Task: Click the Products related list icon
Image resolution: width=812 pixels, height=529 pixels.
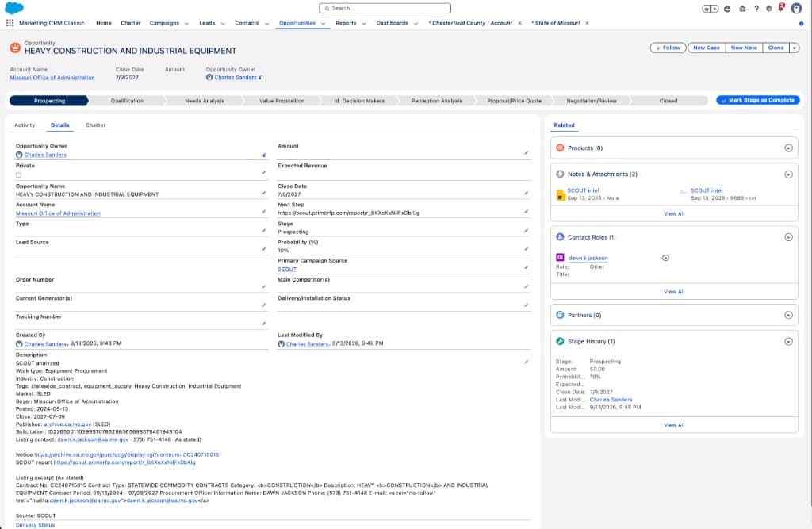Action: (560, 148)
